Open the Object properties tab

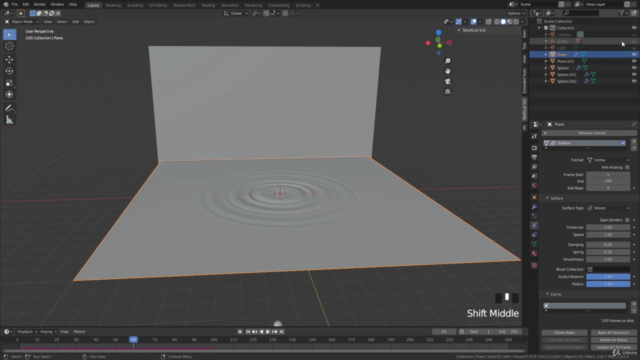pyautogui.click(x=534, y=198)
